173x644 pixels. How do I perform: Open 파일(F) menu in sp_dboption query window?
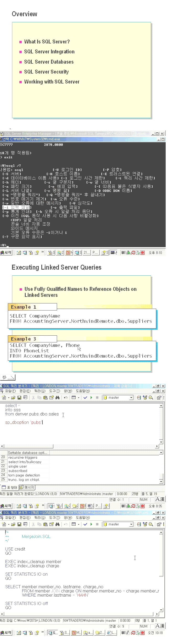[x=10, y=391]
